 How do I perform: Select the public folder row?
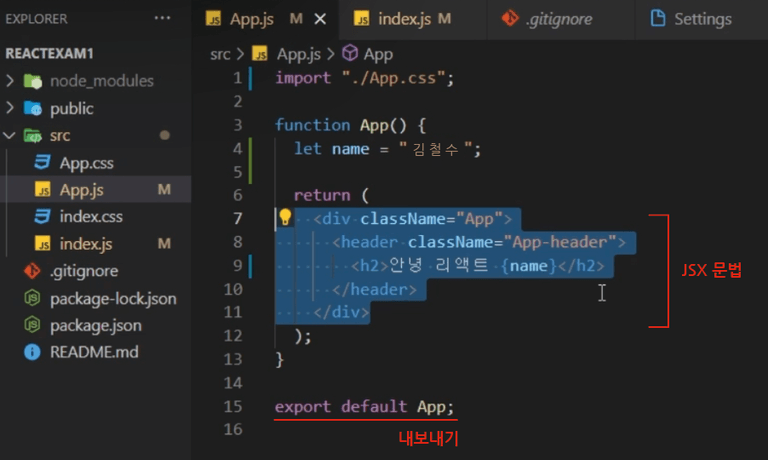tap(96, 108)
